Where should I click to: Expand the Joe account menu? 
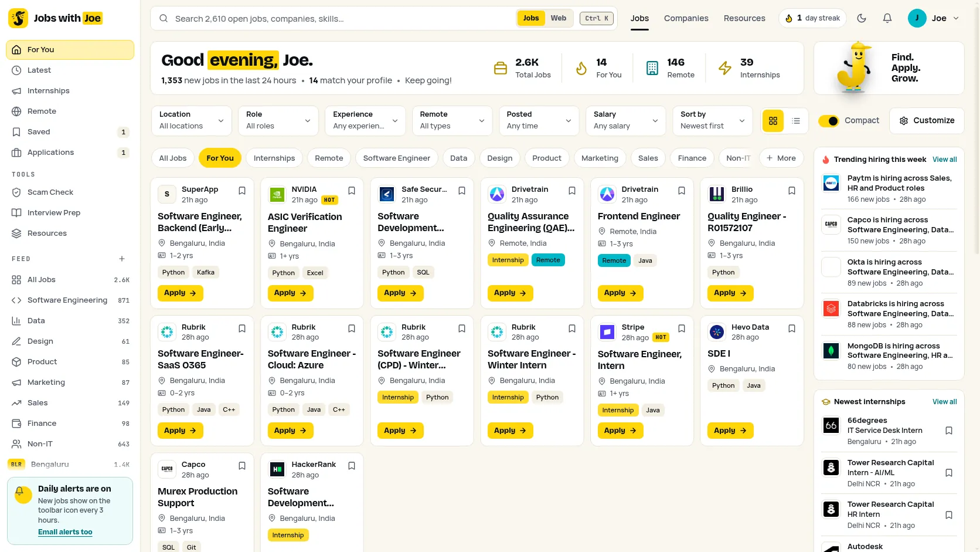pyautogui.click(x=934, y=18)
